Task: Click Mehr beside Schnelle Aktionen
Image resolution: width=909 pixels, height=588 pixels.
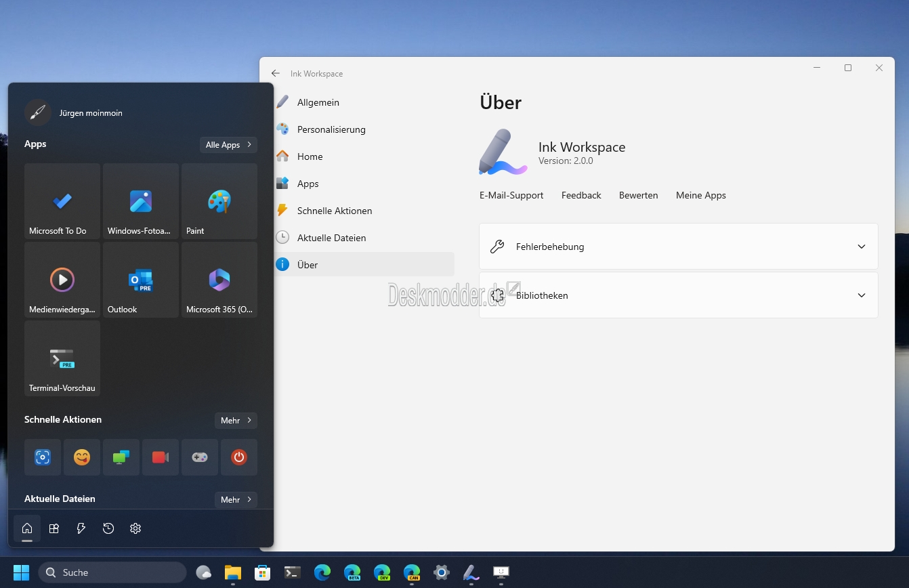Action: pyautogui.click(x=236, y=421)
